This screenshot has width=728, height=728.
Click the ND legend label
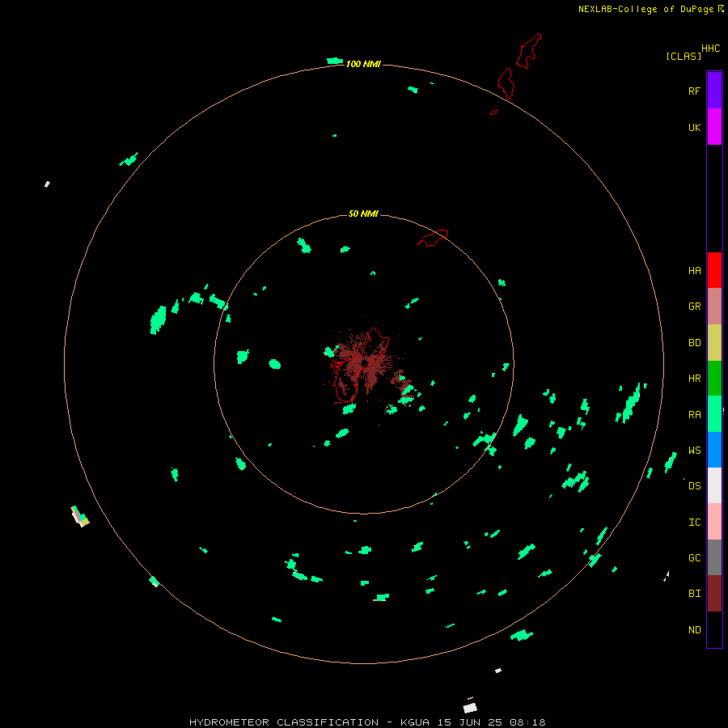point(694,630)
